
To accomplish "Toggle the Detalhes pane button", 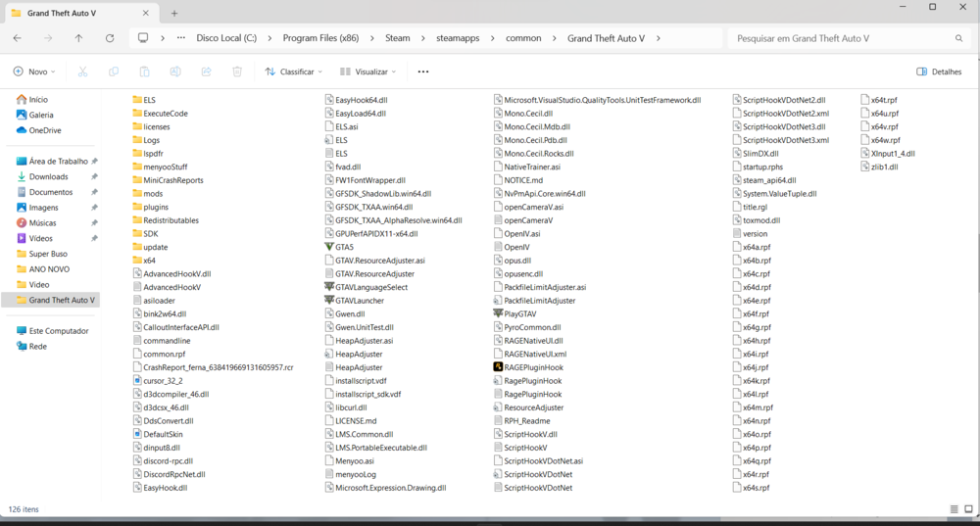I will pos(939,72).
